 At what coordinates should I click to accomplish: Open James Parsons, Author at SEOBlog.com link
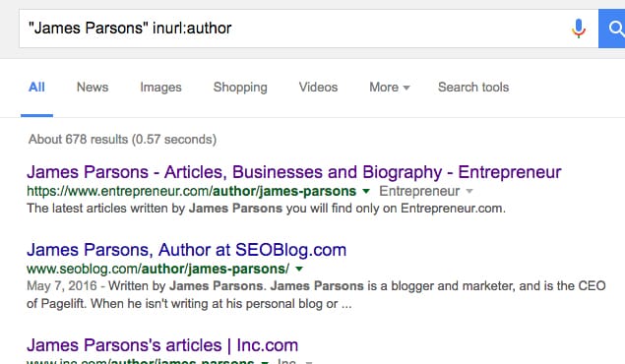click(187, 250)
